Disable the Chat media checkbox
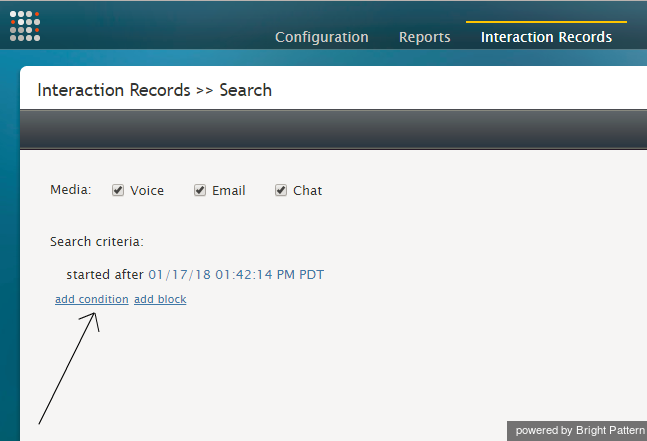Viewport: 647px width, 441px height. [x=281, y=190]
